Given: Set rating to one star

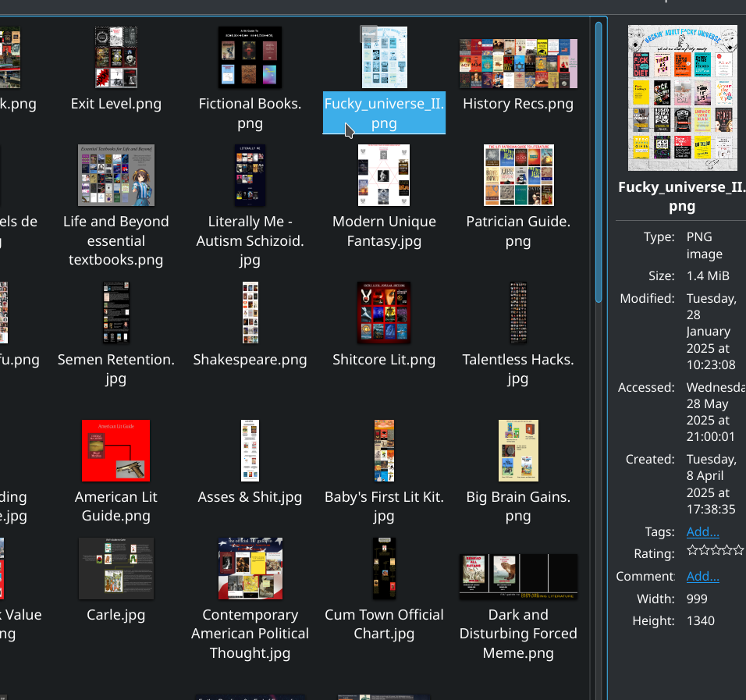Looking at the screenshot, I should click(x=692, y=551).
